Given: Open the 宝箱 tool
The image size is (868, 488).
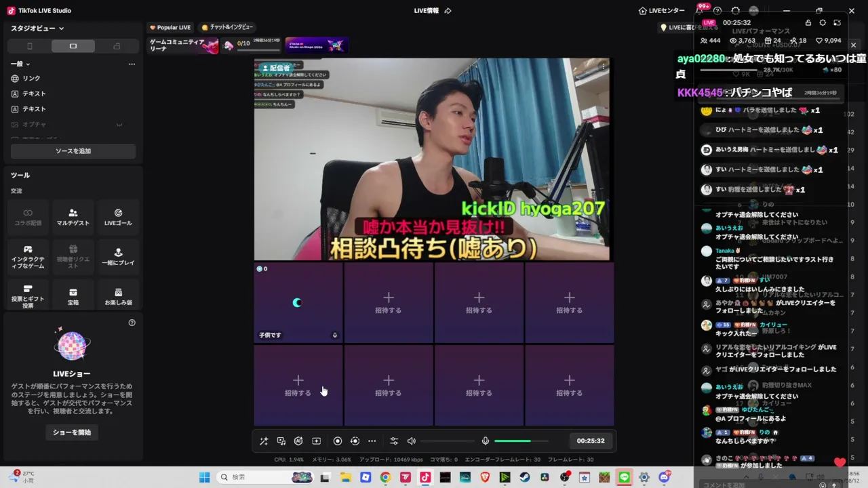Looking at the screenshot, I should [x=73, y=297].
